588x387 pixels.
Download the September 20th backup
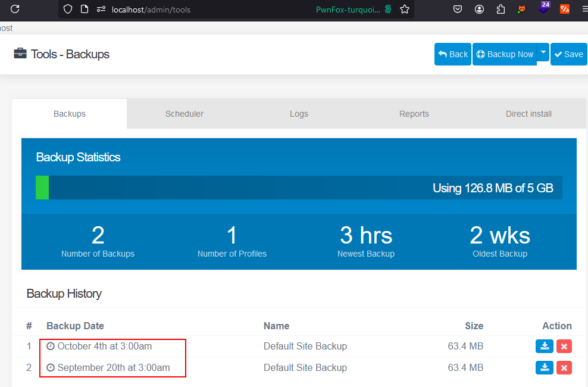tap(545, 367)
